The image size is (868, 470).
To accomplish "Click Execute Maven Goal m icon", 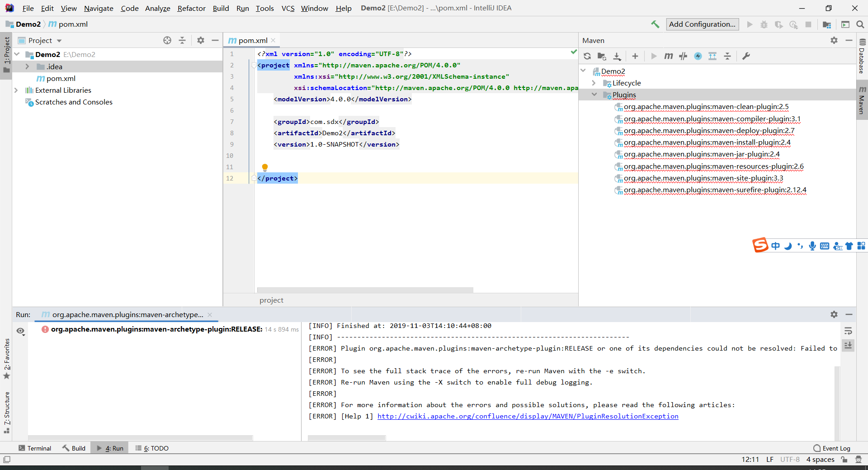I will coord(668,56).
